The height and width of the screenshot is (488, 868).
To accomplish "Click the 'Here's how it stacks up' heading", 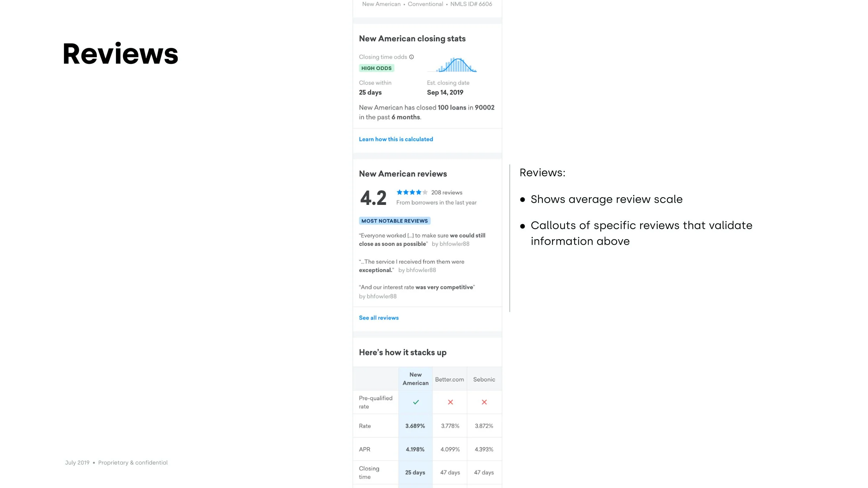I will [403, 353].
